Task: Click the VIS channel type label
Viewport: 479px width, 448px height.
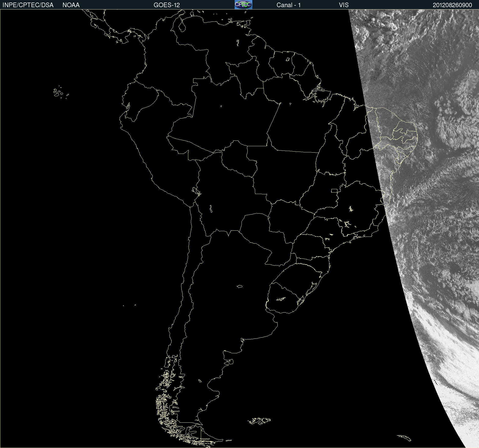Action: click(344, 5)
